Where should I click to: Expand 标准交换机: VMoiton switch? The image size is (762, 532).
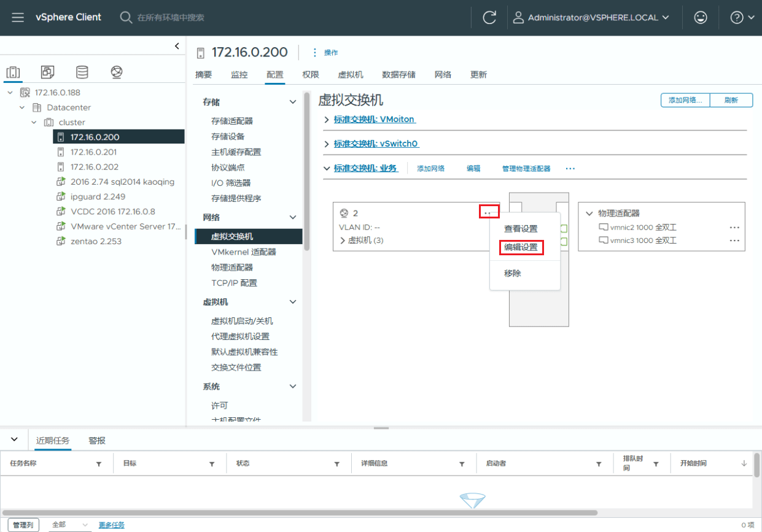[x=327, y=120]
